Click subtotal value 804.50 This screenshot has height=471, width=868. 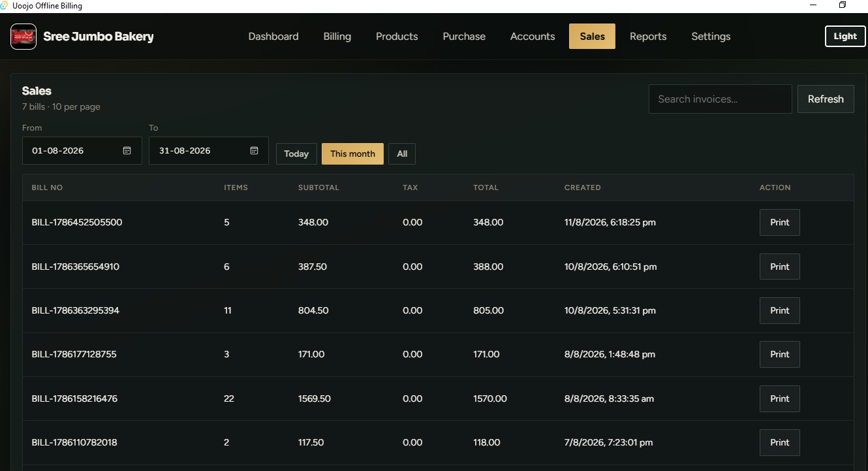313,311
